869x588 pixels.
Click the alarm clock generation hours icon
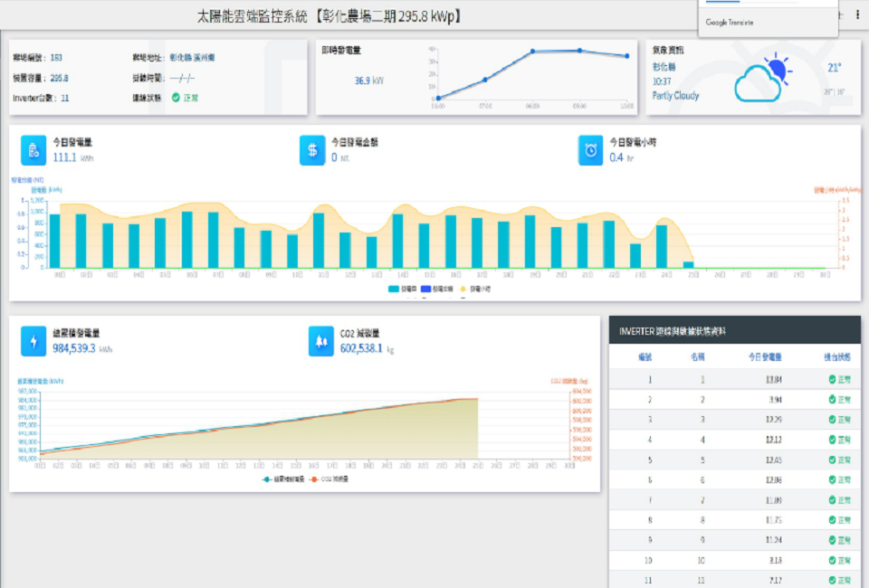tap(591, 150)
